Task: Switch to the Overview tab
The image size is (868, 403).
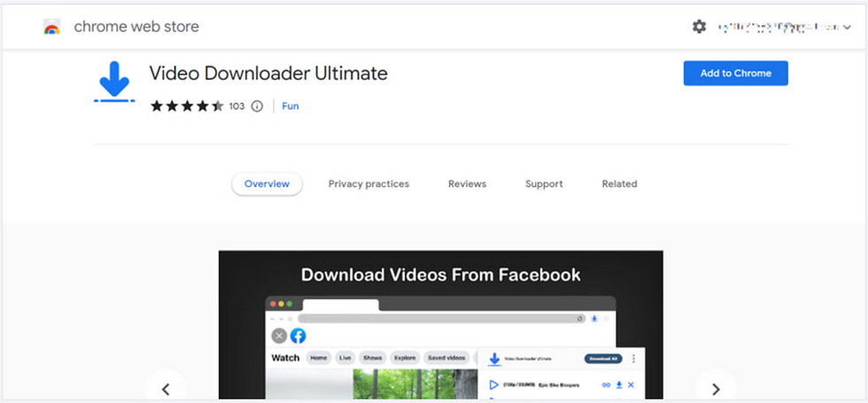Action: [267, 184]
